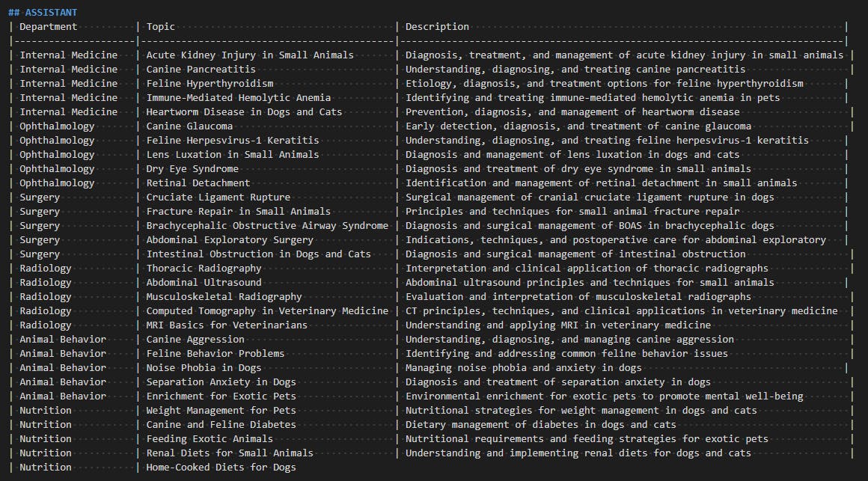The width and height of the screenshot is (868, 481).
Task: Click the Topic column header
Action: (x=161, y=27)
